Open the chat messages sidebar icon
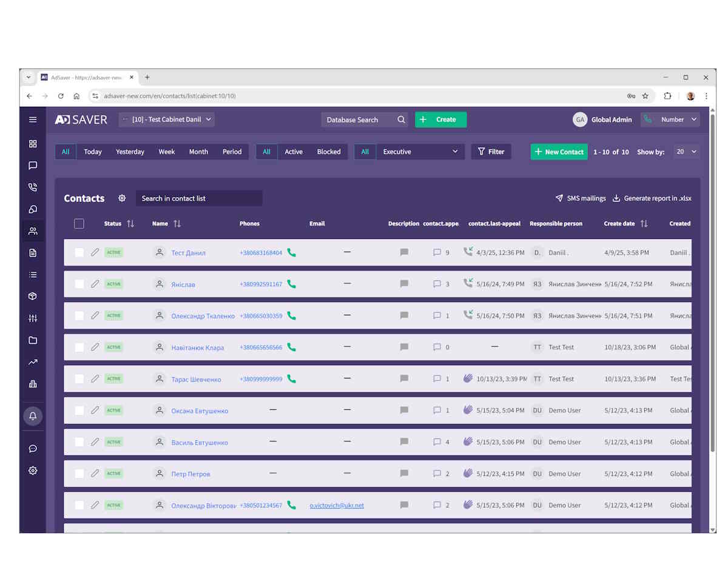This screenshot has width=728, height=584. [33, 166]
